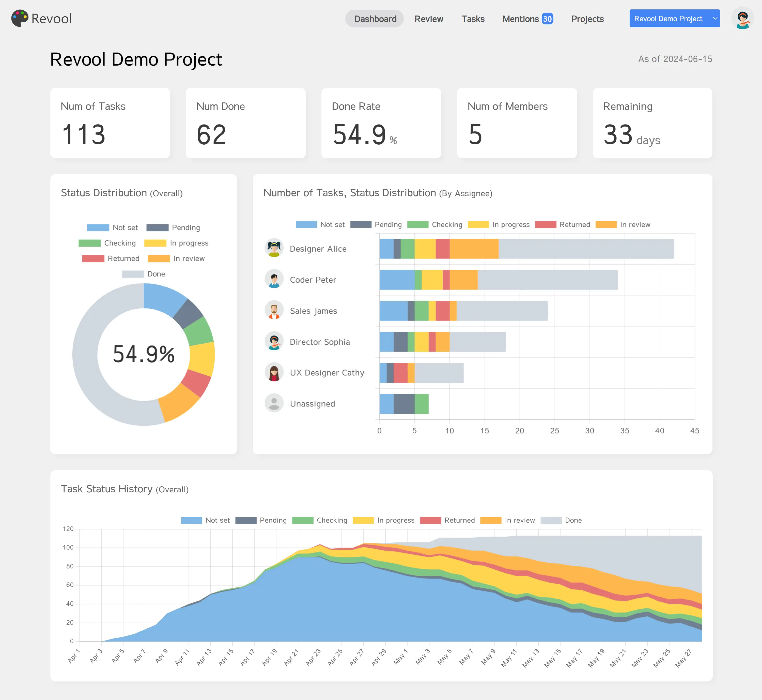762x700 pixels.
Task: Click the Coder Peter name label
Action: (313, 280)
